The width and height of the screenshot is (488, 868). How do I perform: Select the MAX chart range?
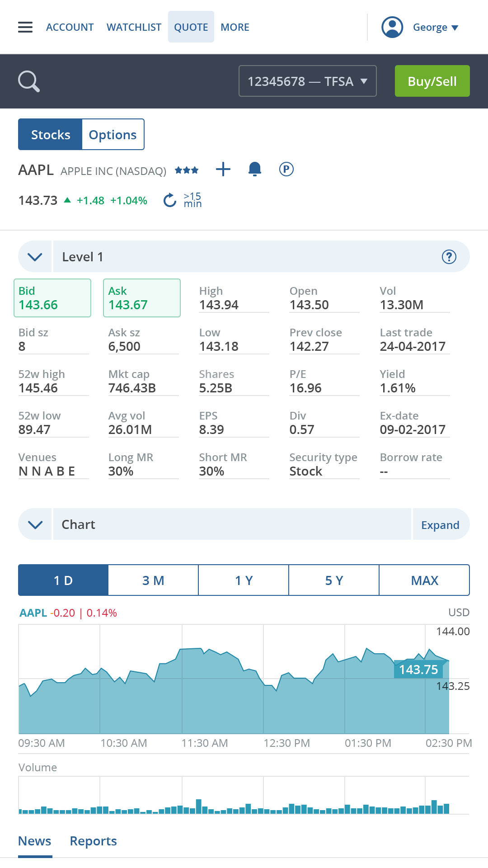coord(424,580)
